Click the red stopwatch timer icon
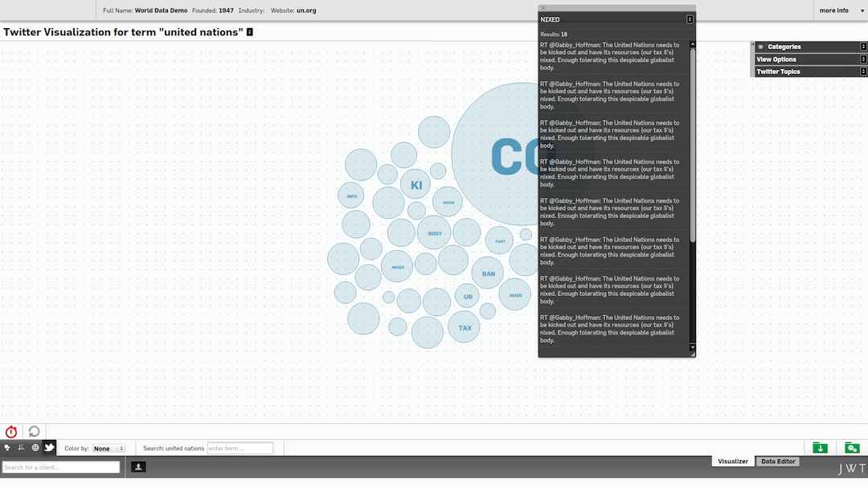868x489 pixels. [11, 432]
